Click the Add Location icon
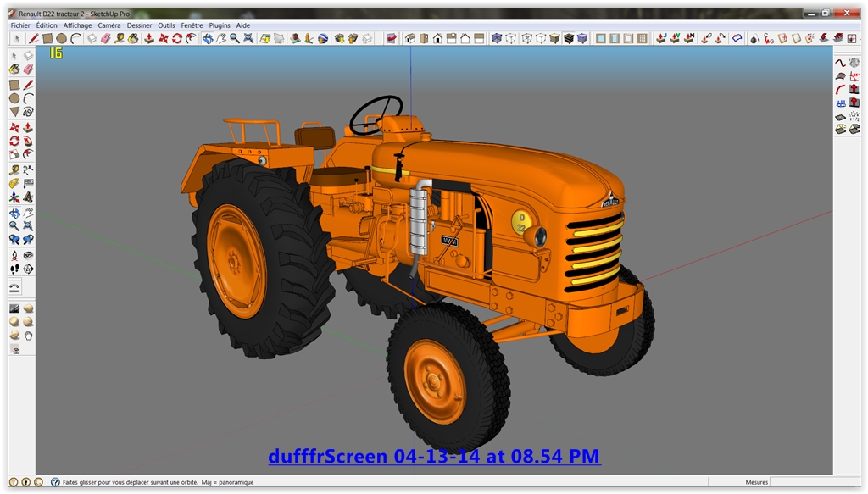 [x=265, y=38]
